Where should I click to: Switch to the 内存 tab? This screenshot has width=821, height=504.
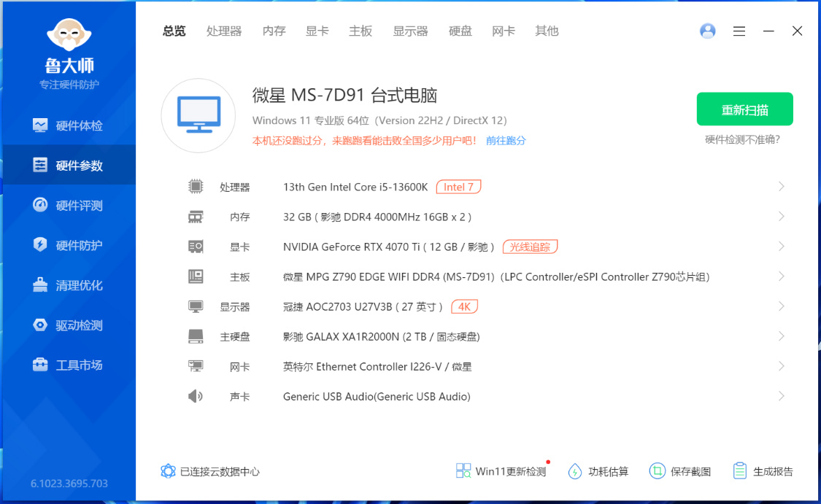pyautogui.click(x=274, y=31)
